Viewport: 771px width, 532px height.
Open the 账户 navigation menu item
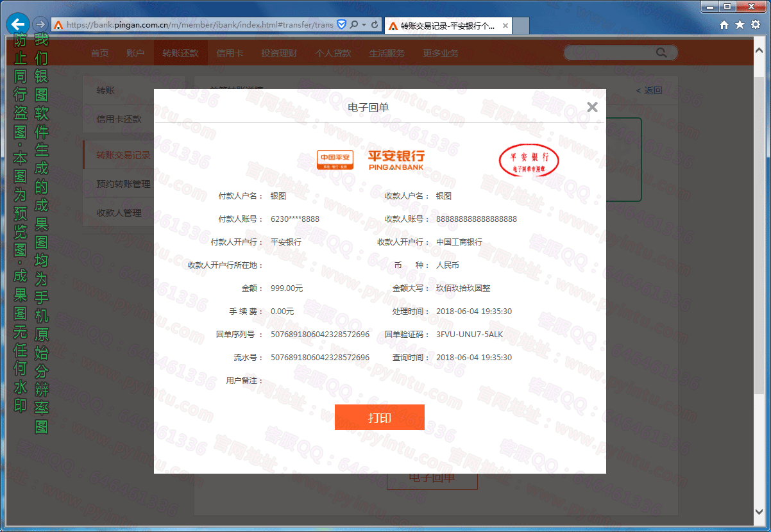point(135,53)
